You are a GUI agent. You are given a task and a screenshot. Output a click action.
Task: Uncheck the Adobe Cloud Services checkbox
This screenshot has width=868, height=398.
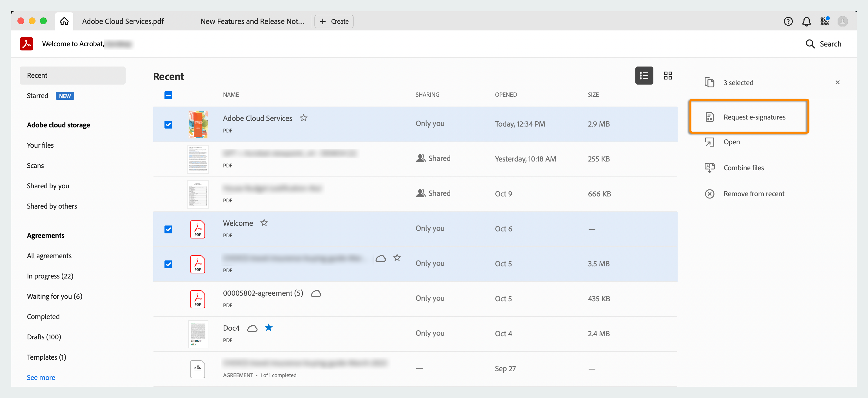168,125
